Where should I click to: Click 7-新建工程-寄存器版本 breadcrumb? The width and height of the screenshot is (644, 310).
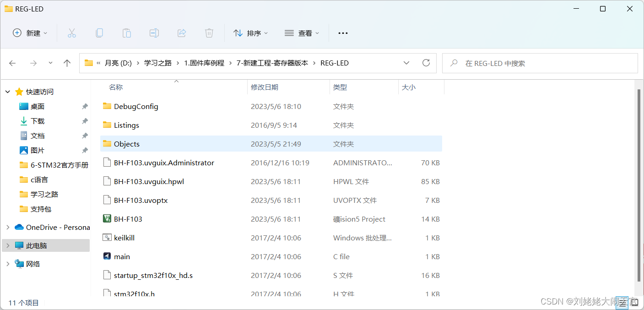(272, 63)
